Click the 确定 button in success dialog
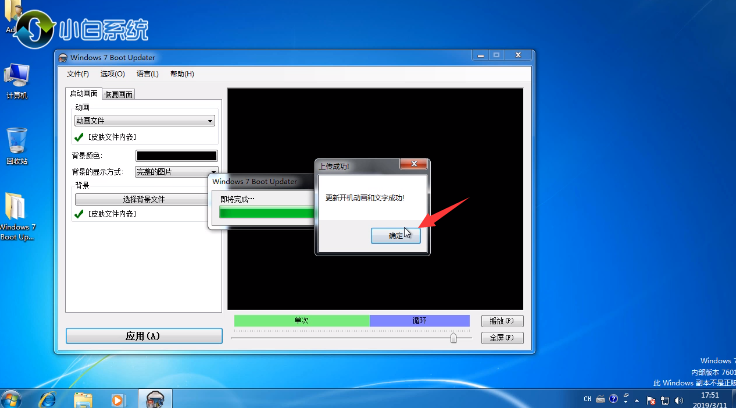The height and width of the screenshot is (408, 736). click(396, 236)
